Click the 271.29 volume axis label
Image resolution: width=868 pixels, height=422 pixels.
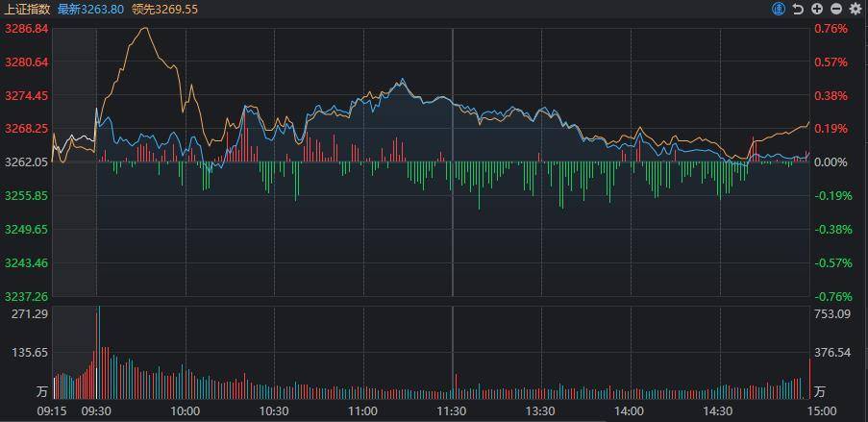tap(34, 314)
